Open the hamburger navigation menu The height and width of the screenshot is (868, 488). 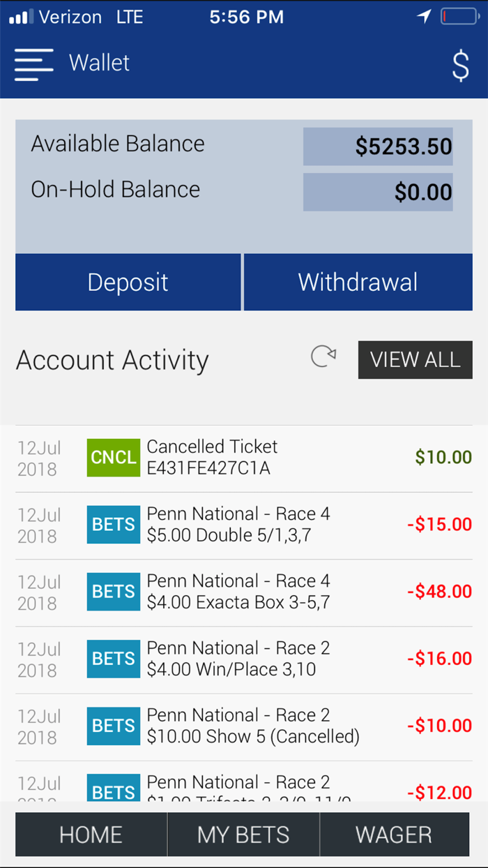[33, 63]
